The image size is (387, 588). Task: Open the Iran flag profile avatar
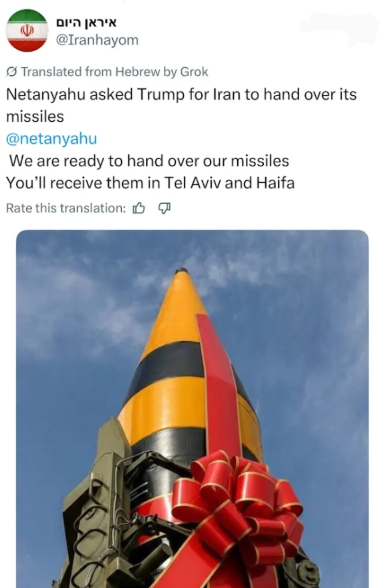(x=27, y=31)
